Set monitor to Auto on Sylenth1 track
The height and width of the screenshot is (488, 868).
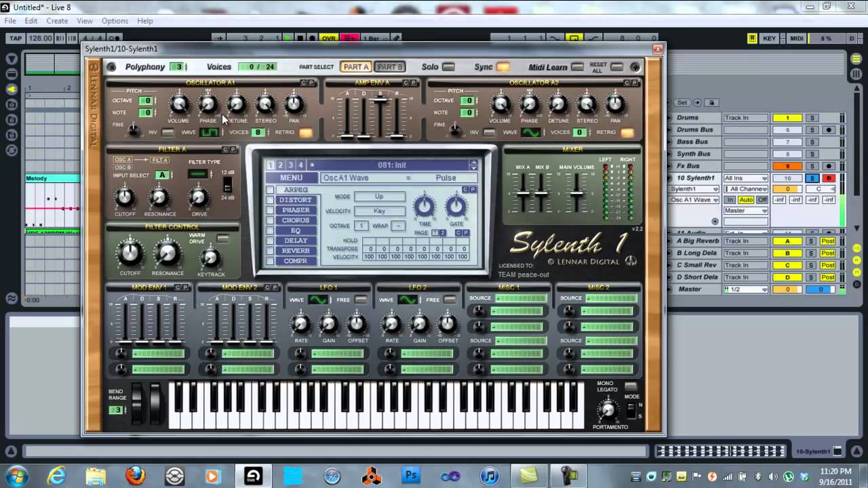click(x=745, y=200)
